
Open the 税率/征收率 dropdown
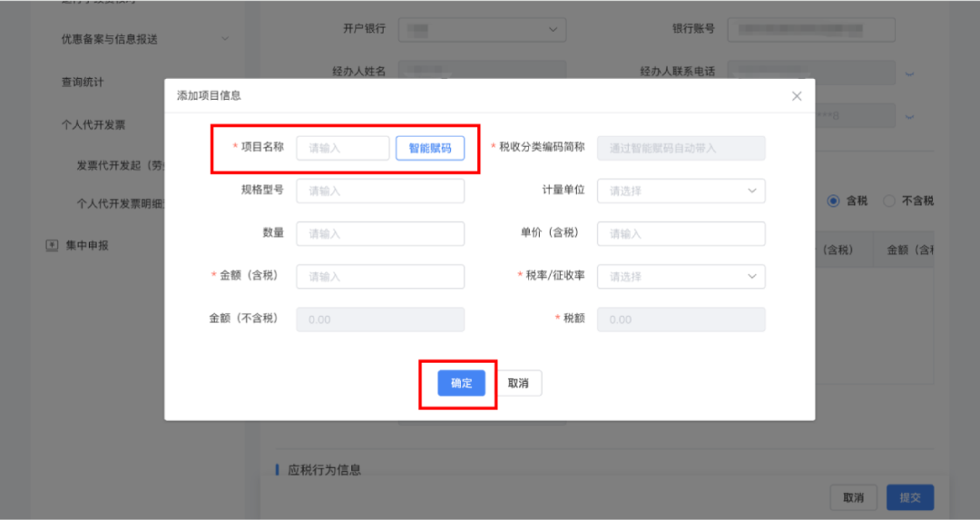[x=681, y=276]
